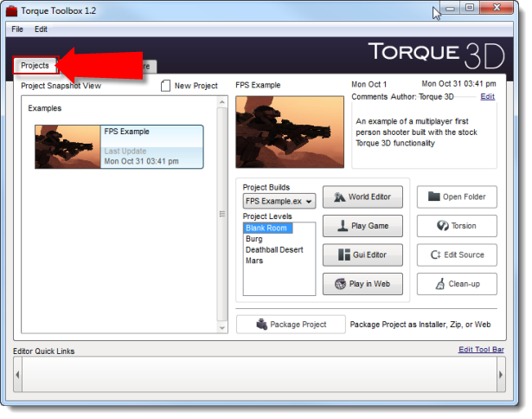Image resolution: width=532 pixels, height=419 pixels.
Task: Launch Play Game
Action: (362, 226)
